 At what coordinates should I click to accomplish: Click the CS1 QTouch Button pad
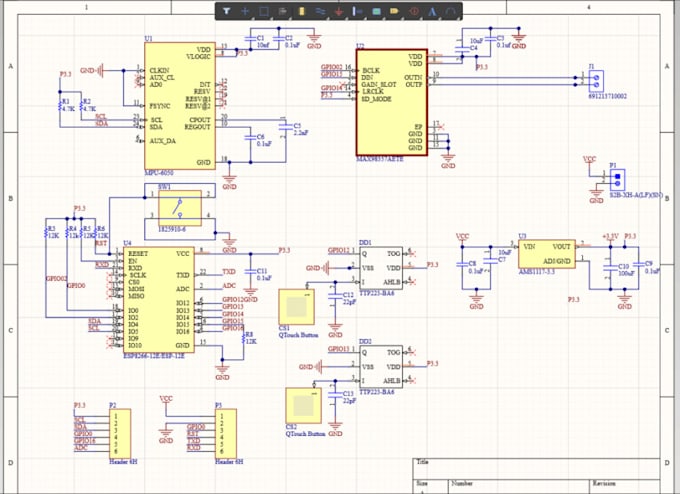pyautogui.click(x=297, y=307)
